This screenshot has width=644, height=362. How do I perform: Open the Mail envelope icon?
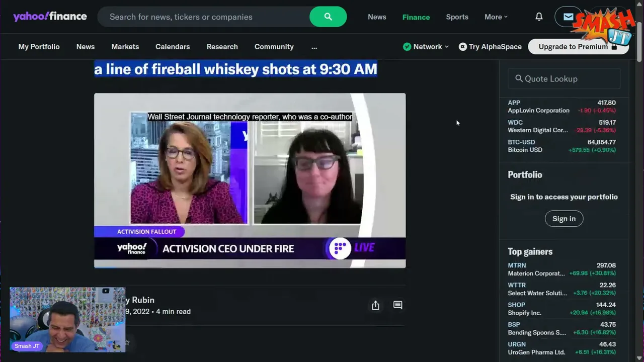tap(568, 17)
